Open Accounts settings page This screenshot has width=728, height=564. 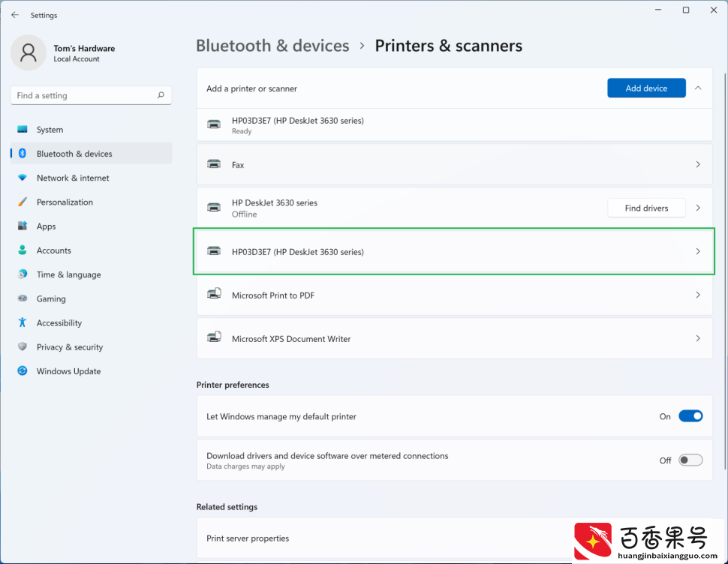pos(91,250)
